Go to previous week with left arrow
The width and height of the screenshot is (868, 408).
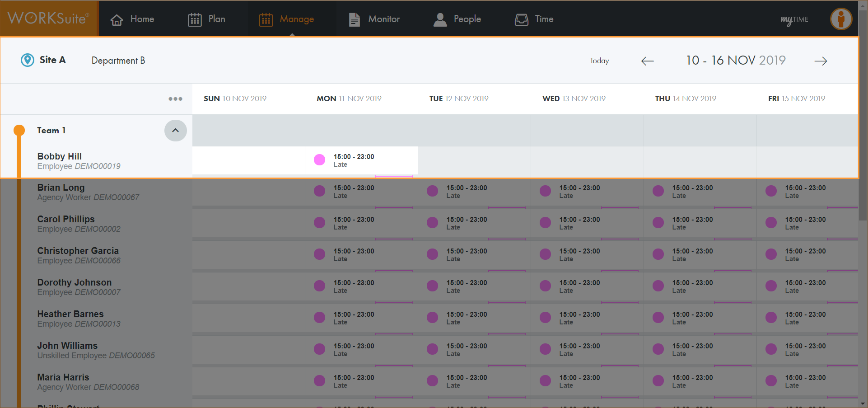(647, 61)
